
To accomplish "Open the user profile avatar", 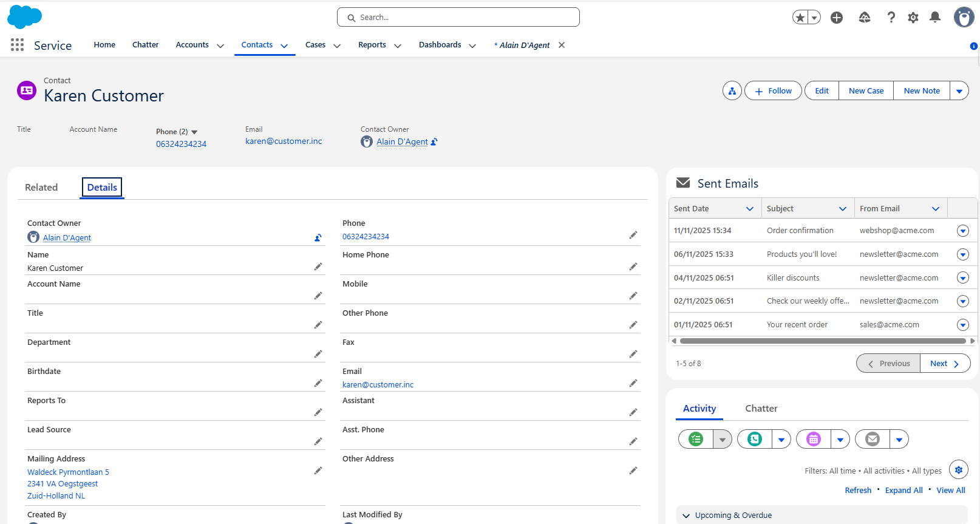I will 964,17.
